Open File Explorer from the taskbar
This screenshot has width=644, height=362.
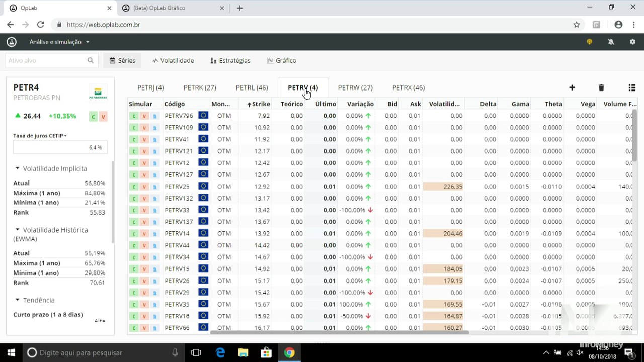(243, 352)
